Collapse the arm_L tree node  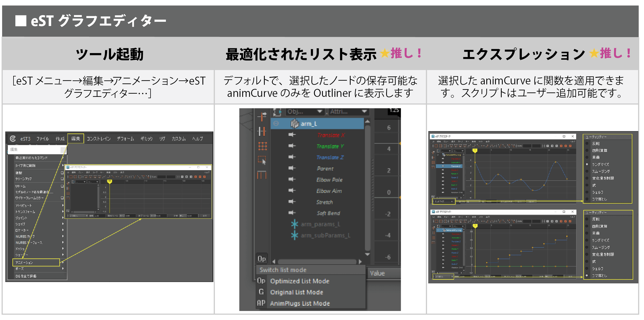[x=276, y=123]
